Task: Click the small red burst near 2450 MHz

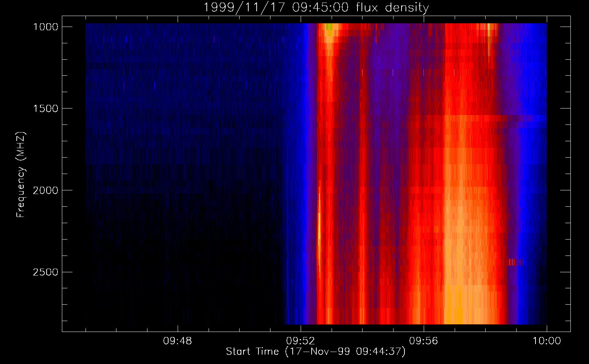Action: point(516,262)
